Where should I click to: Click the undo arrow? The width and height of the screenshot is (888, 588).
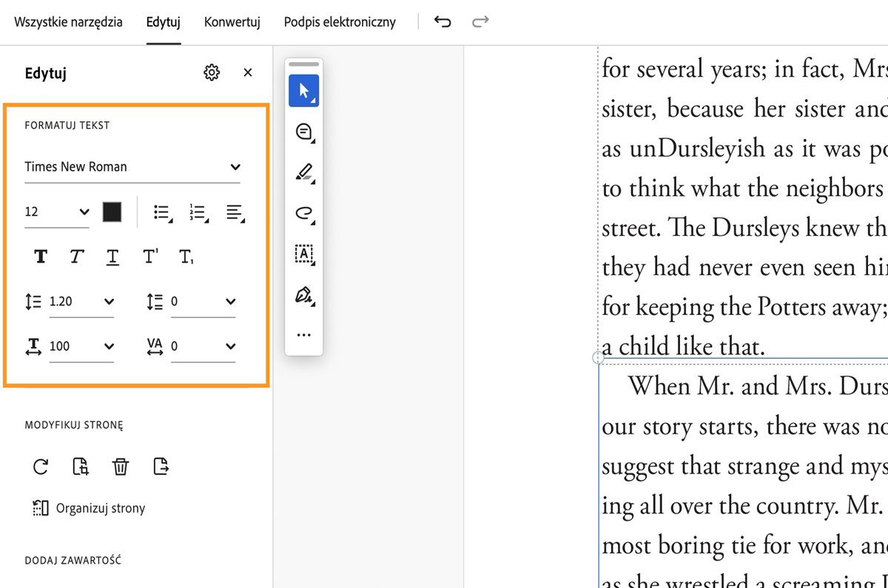click(443, 21)
